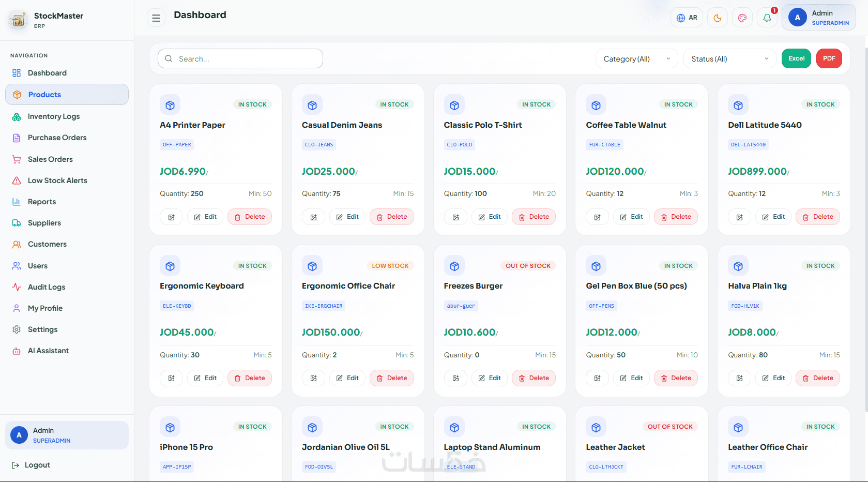Viewport: 868px width, 482px height.
Task: Click the cube icon on Dell Latitude 5440 card
Action: [x=738, y=105]
